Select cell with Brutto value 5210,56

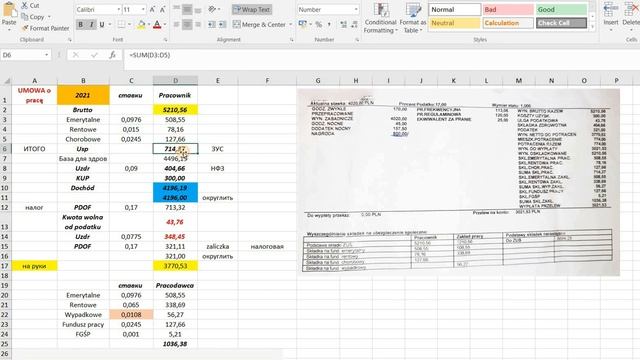coord(175,110)
